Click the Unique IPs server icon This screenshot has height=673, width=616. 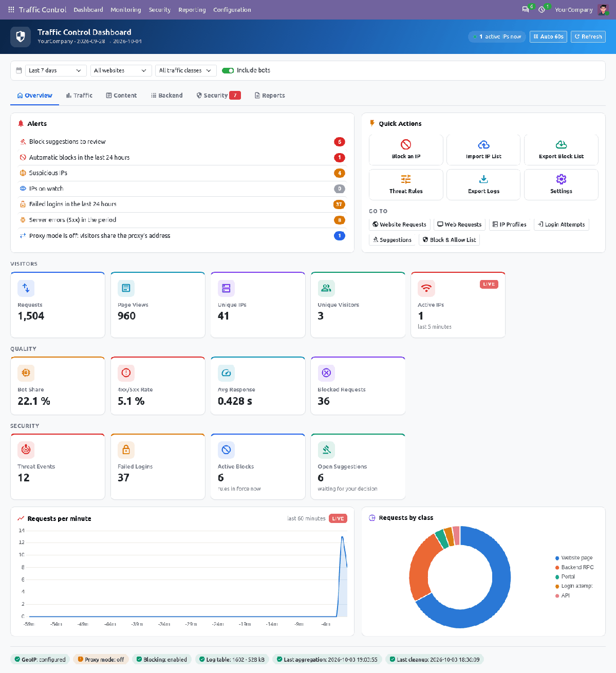tap(226, 288)
